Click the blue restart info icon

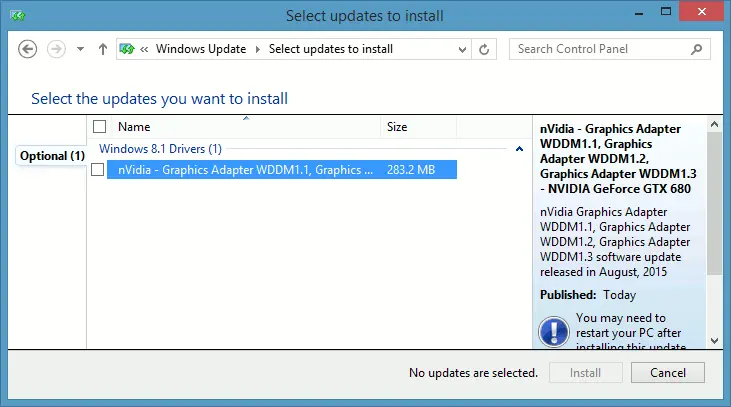pos(554,331)
